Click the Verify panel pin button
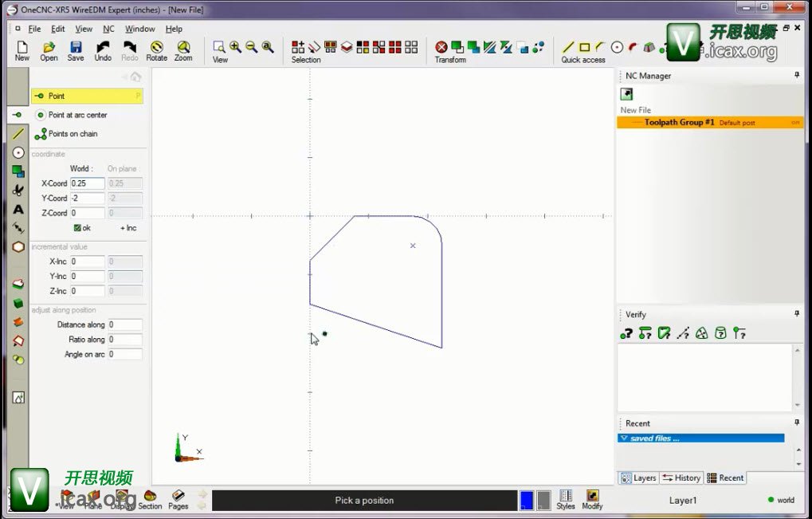Image resolution: width=812 pixels, height=519 pixels. point(796,314)
